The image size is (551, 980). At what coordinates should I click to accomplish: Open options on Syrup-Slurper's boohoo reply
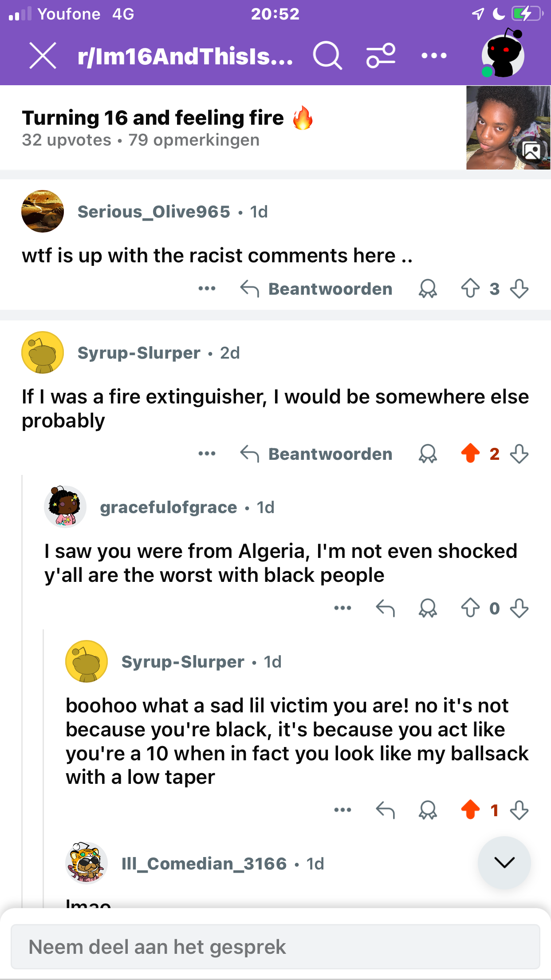(x=342, y=810)
